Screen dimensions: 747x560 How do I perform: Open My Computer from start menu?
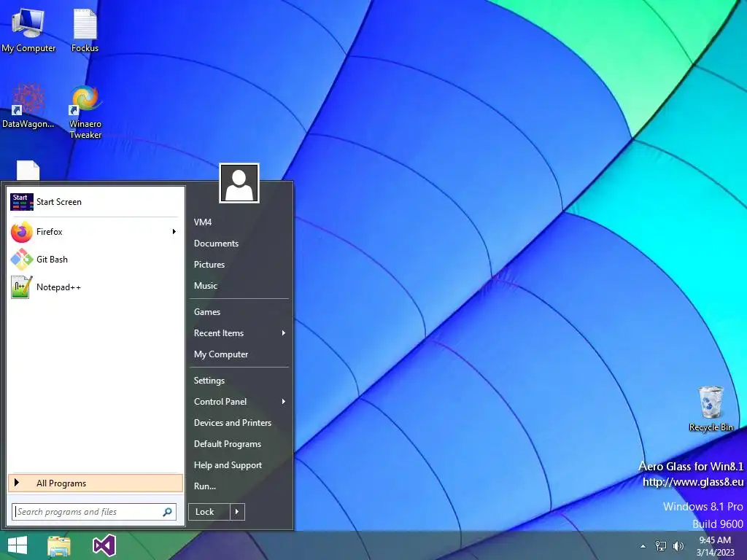[x=239, y=354]
